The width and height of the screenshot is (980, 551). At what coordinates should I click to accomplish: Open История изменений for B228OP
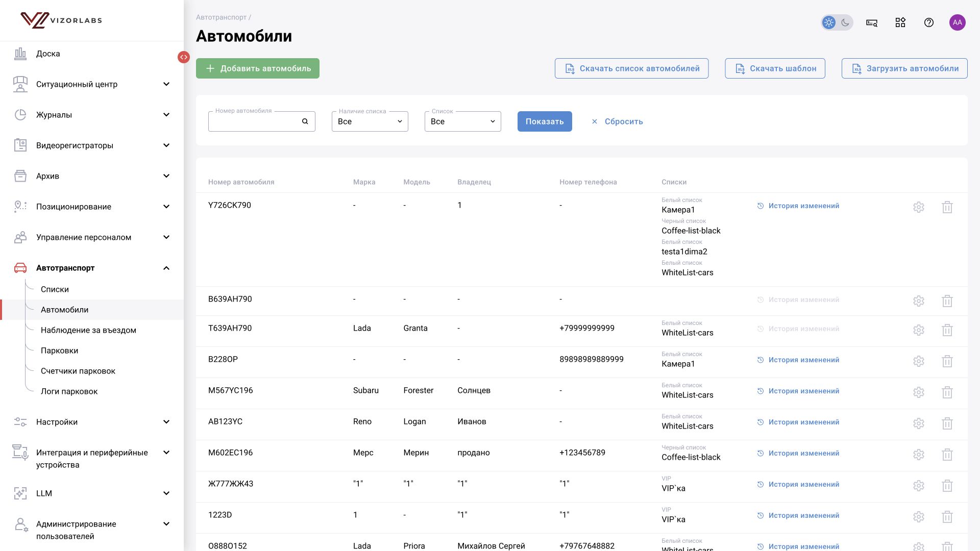point(798,360)
